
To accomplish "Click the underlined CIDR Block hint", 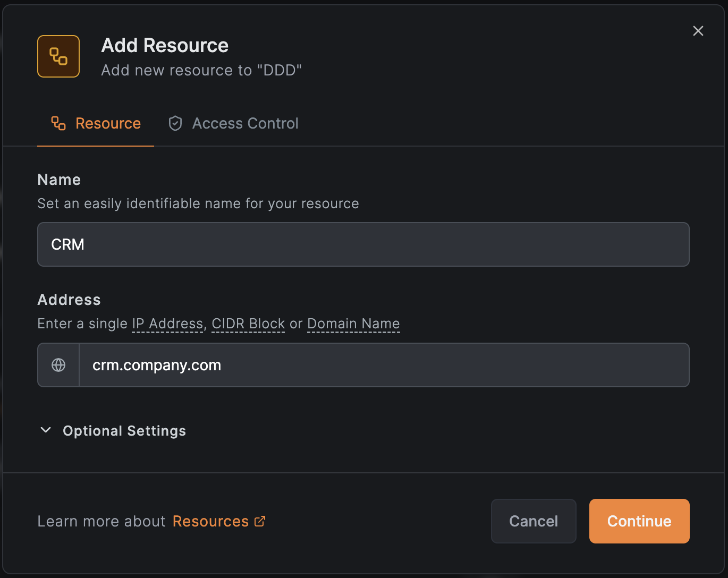I will (x=248, y=324).
